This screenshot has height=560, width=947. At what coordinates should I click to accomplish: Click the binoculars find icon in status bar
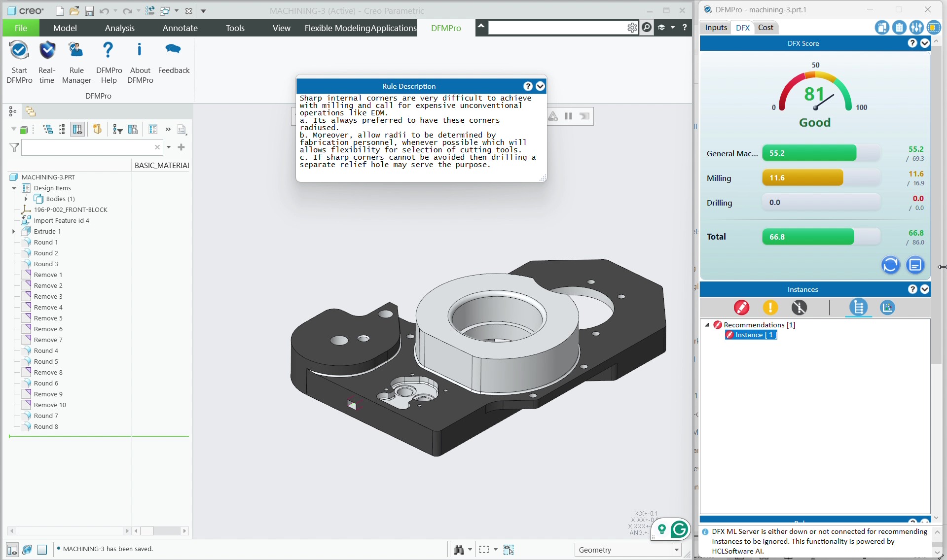pos(459,550)
